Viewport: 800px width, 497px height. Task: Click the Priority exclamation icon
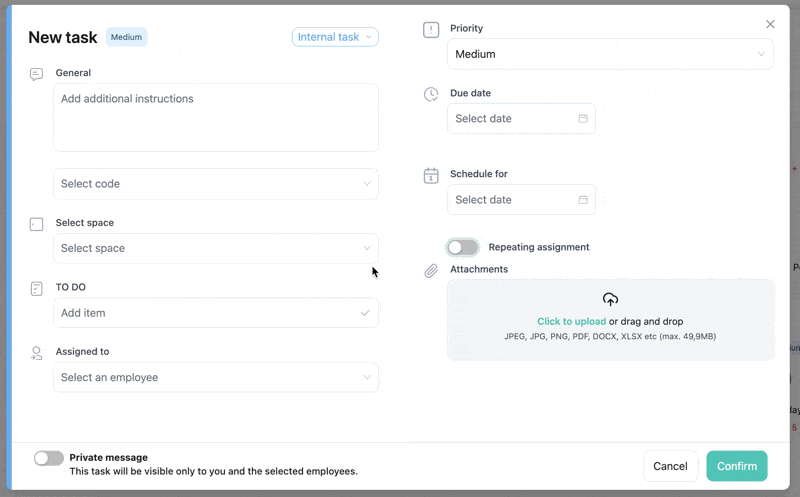(431, 30)
